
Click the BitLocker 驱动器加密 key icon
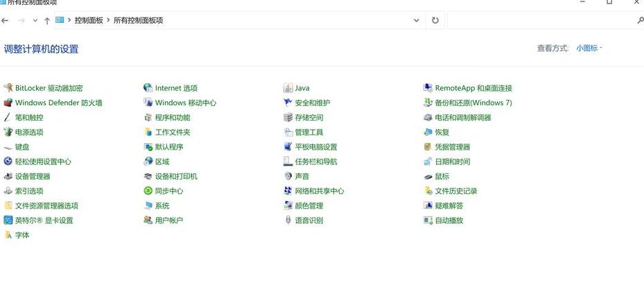tap(8, 88)
